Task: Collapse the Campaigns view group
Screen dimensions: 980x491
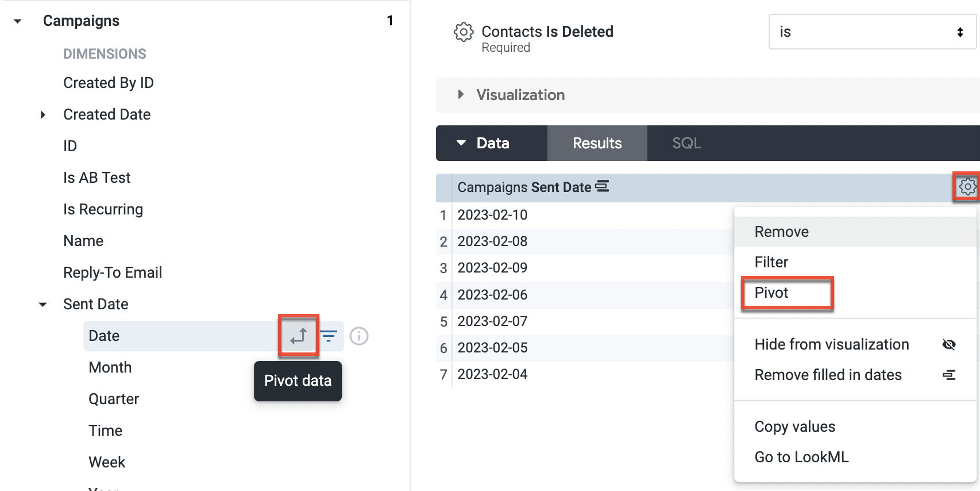Action: [18, 21]
